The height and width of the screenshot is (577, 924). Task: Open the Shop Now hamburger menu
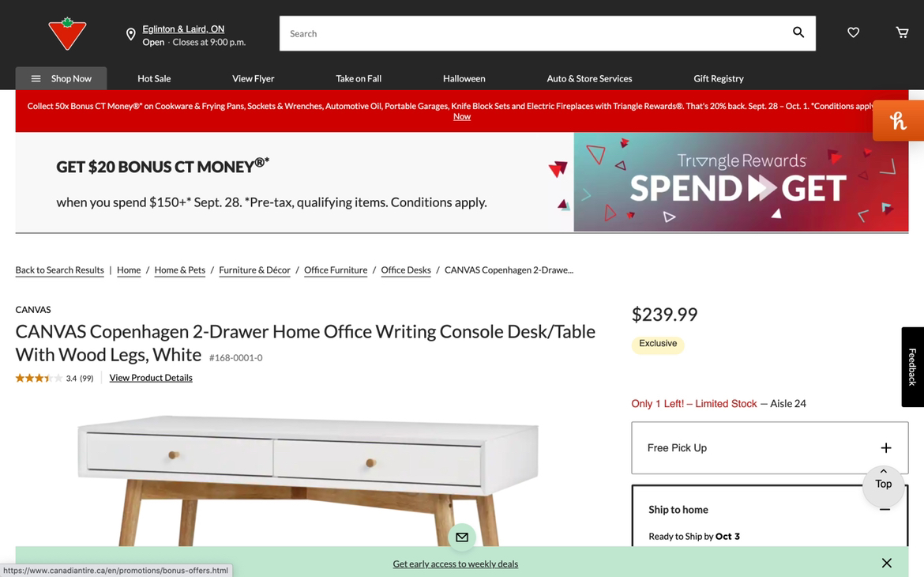point(62,78)
